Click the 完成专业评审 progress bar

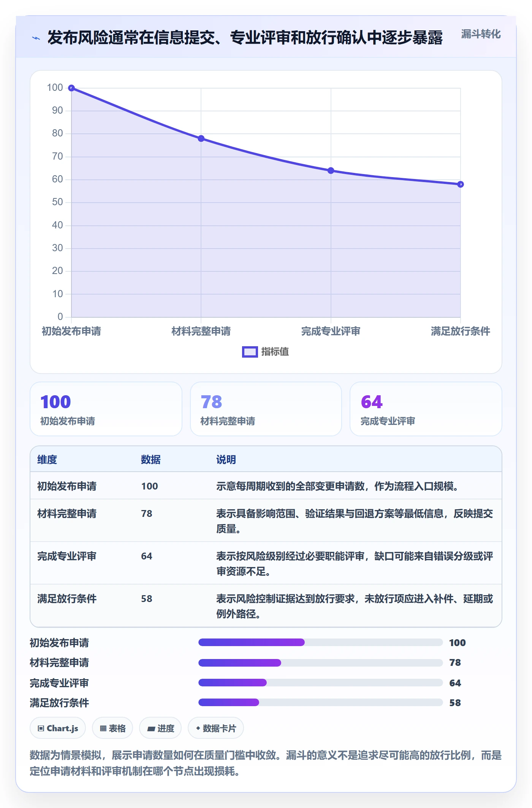[320, 683]
